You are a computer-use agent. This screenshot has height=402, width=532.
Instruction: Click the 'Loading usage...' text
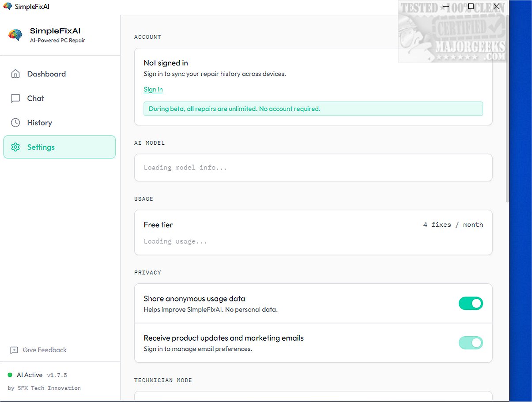pyautogui.click(x=175, y=241)
